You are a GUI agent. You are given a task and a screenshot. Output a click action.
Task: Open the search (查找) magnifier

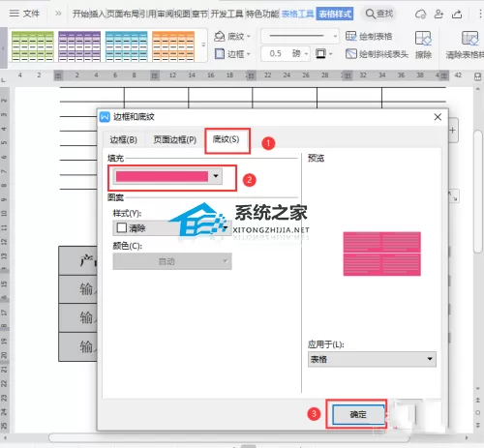(370, 14)
